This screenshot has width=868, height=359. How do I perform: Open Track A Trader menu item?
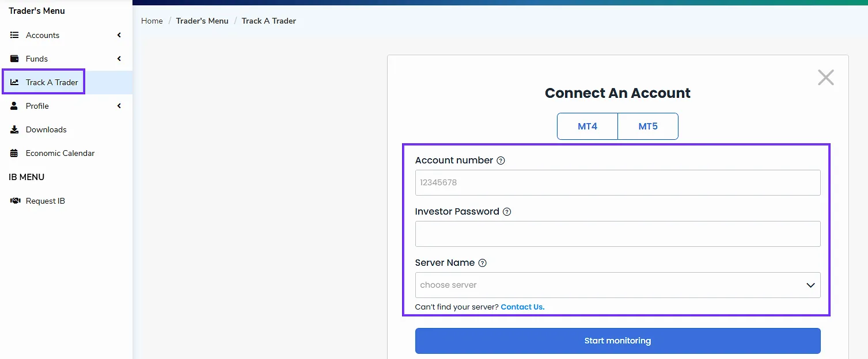pos(66,82)
